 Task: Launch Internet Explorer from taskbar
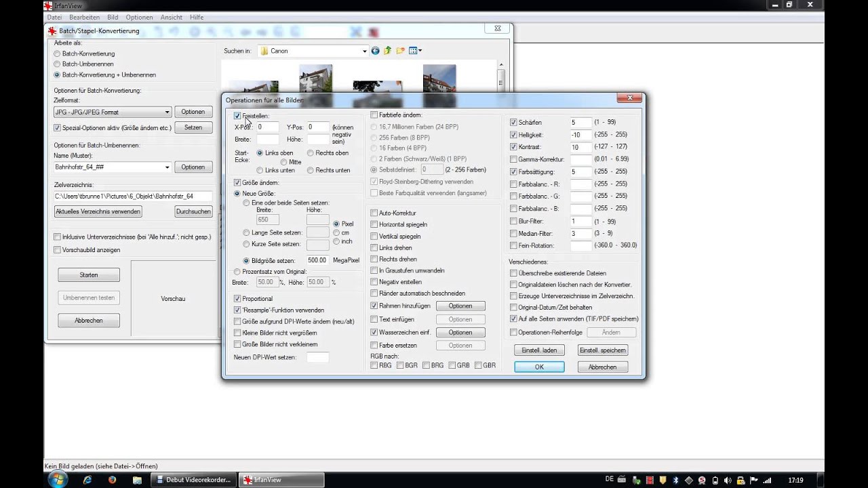coord(87,480)
